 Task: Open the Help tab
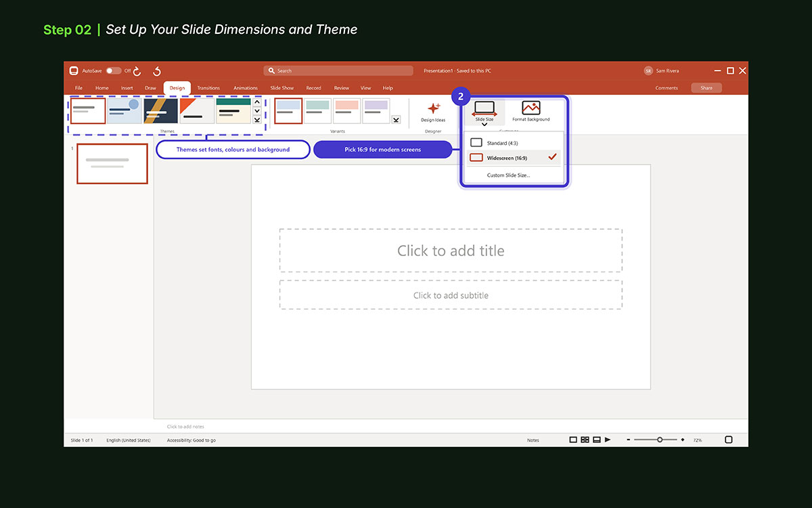[x=388, y=88]
